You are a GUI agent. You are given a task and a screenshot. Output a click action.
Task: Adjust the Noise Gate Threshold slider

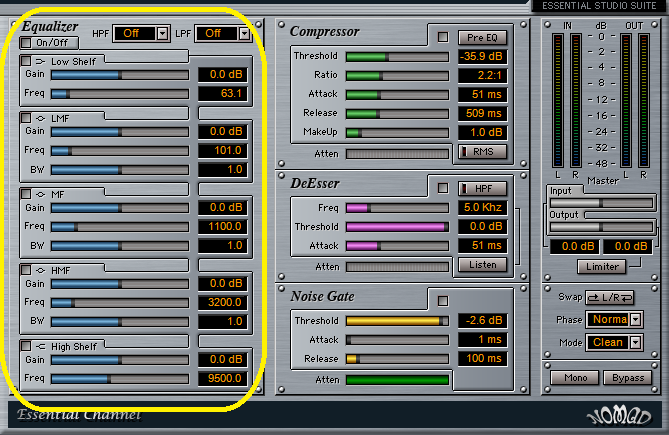[397, 321]
